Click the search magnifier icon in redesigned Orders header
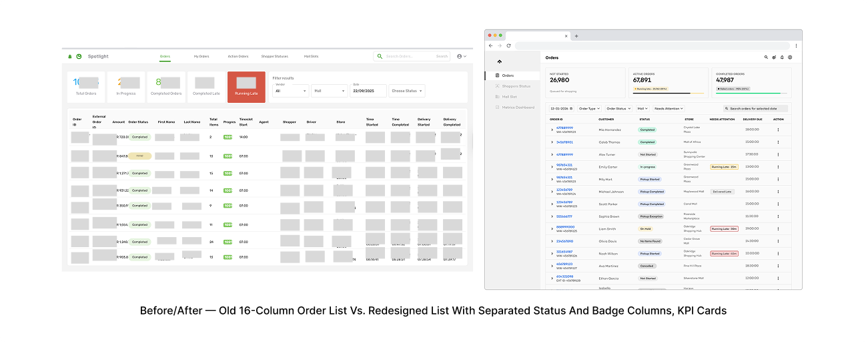This screenshot has height=342, width=868. (x=766, y=57)
